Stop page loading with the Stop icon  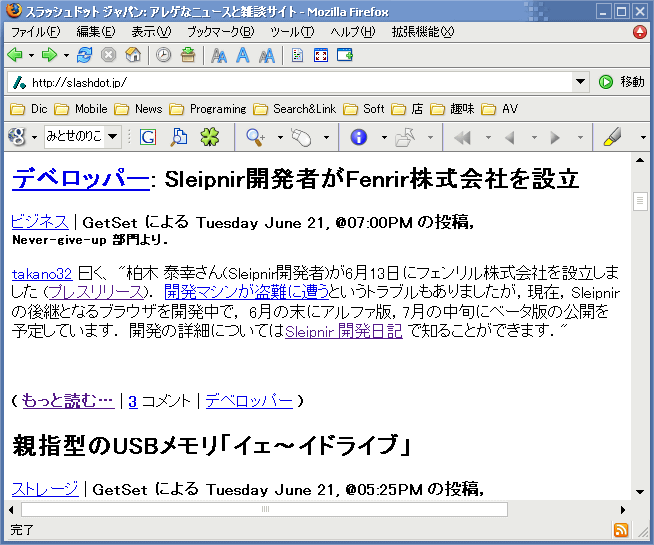click(108, 55)
